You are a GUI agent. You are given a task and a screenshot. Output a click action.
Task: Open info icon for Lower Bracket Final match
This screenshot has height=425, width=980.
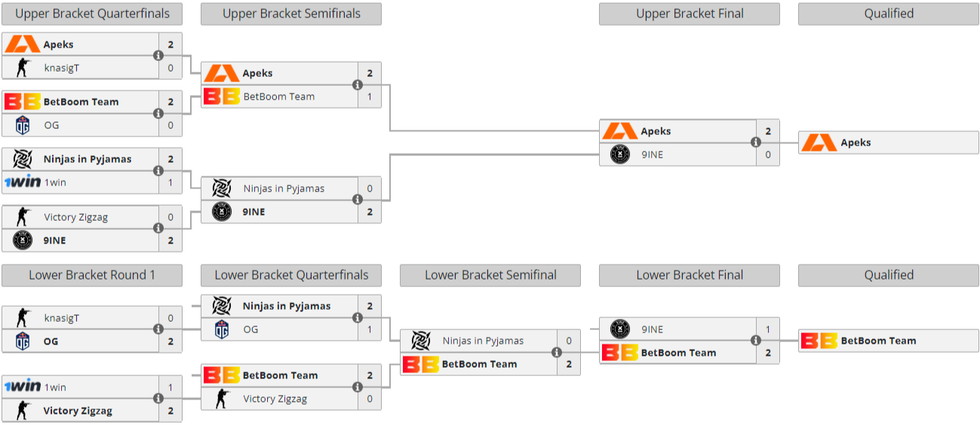[755, 341]
